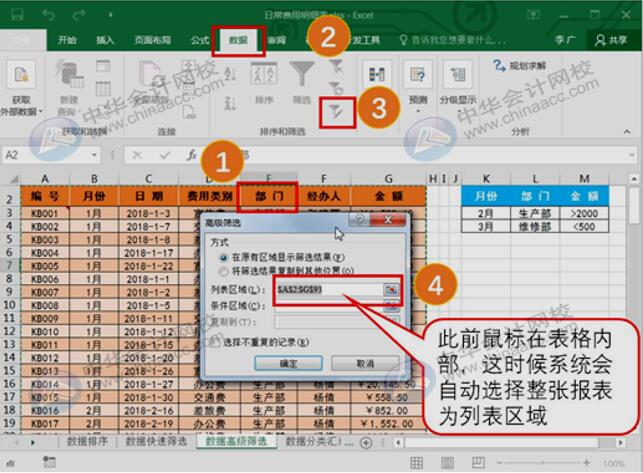
Task: Select the criteria cell >2000
Action: 584,213
